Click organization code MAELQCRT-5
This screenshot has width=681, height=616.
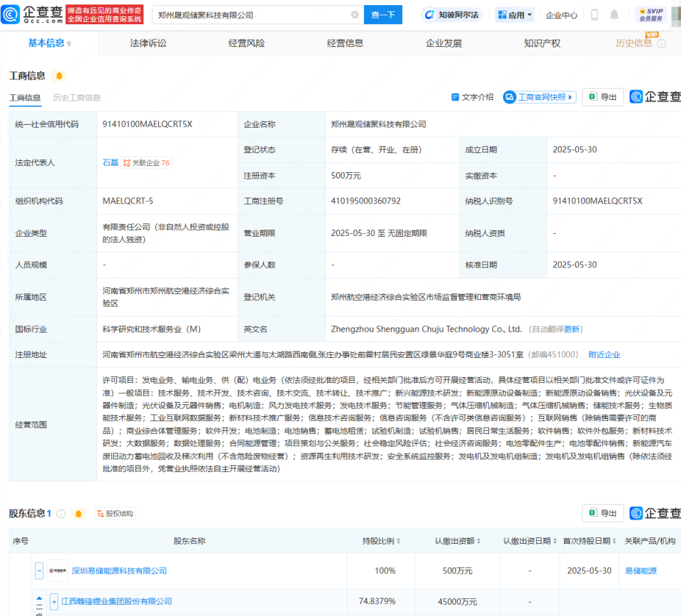coord(128,201)
